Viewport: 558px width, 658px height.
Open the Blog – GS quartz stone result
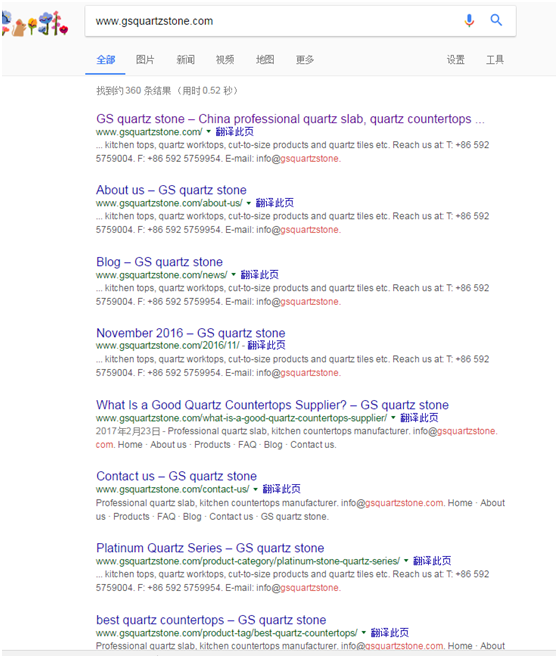click(159, 261)
